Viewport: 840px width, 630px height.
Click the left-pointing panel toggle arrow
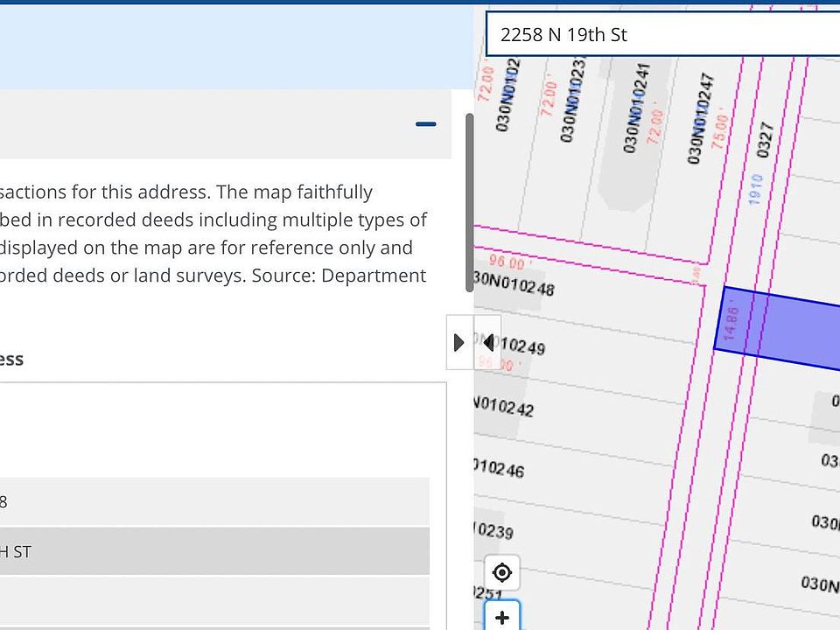pyautogui.click(x=488, y=342)
